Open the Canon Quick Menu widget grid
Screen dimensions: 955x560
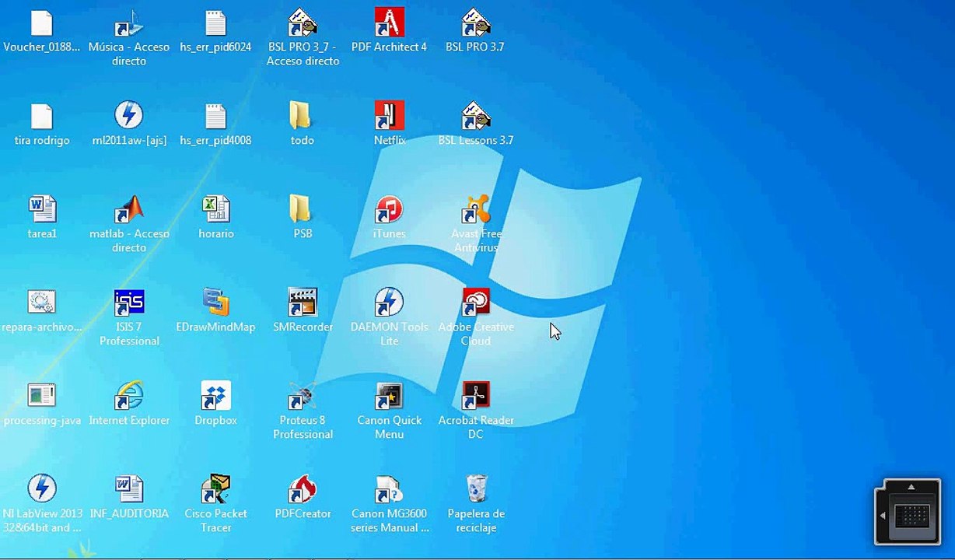pos(911,516)
